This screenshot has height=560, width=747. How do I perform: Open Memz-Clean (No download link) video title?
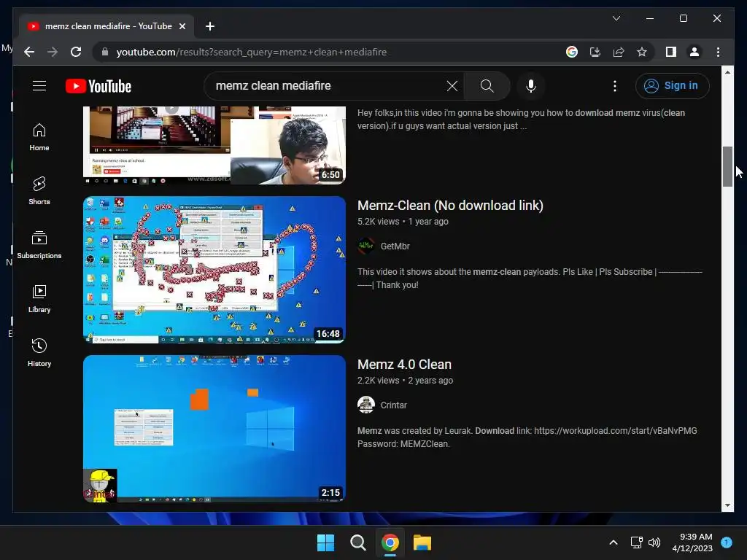click(x=450, y=205)
